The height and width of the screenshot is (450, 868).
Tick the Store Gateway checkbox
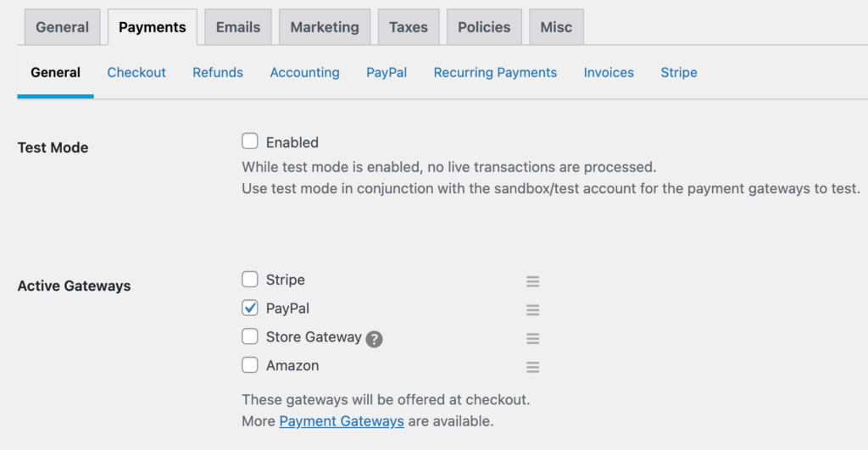pyautogui.click(x=250, y=336)
